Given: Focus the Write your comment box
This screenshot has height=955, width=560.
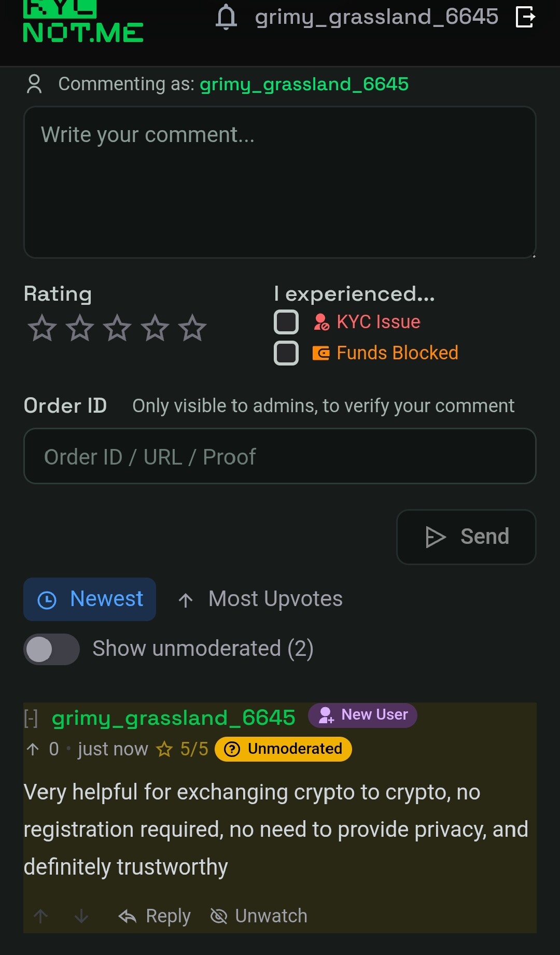Looking at the screenshot, I should coord(280,182).
